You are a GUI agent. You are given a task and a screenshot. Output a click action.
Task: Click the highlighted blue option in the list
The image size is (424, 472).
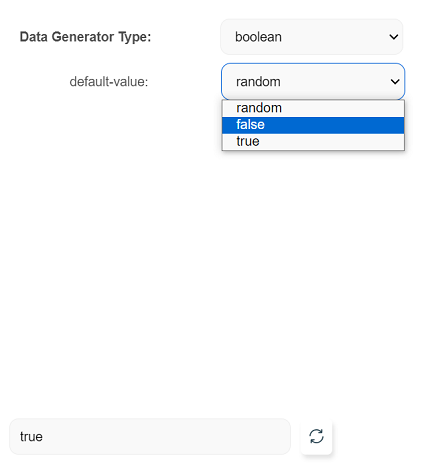pyautogui.click(x=313, y=125)
